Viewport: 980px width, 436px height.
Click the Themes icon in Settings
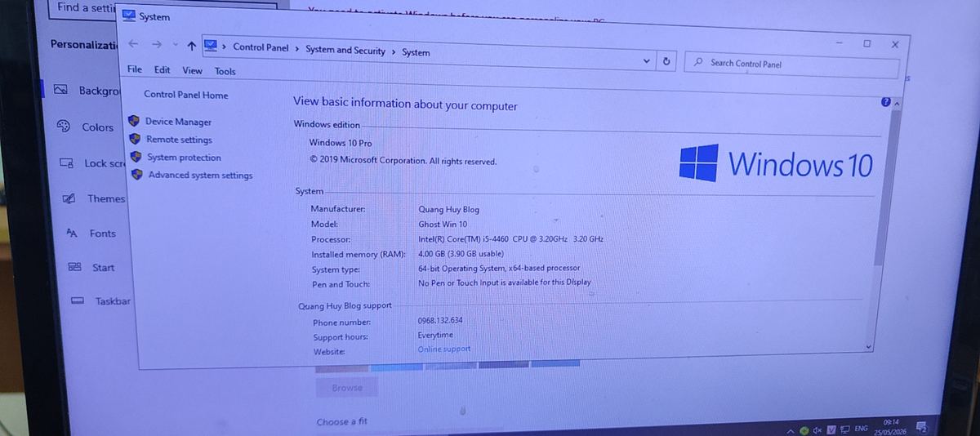coord(70,198)
